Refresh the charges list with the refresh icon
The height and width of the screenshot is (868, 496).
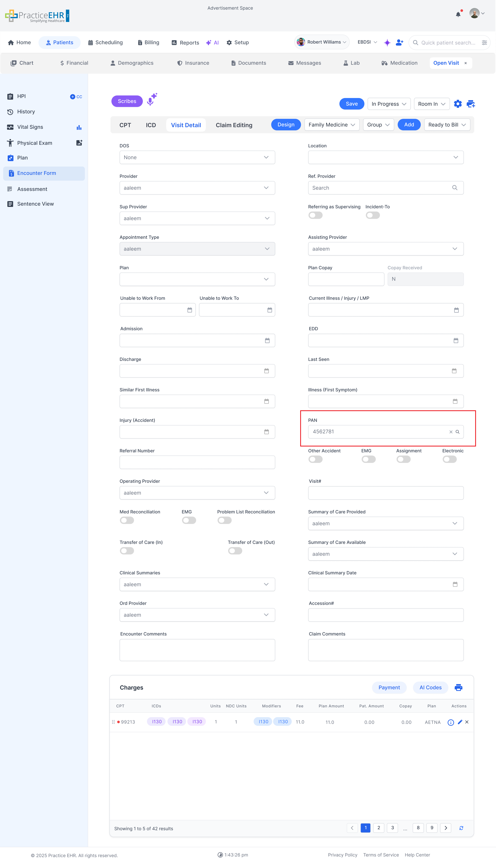click(461, 828)
